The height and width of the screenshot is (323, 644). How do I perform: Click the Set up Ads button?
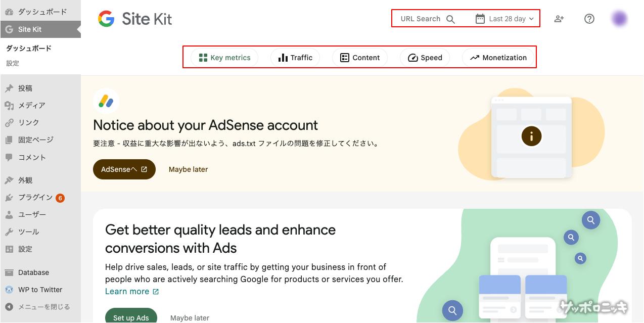tap(131, 317)
